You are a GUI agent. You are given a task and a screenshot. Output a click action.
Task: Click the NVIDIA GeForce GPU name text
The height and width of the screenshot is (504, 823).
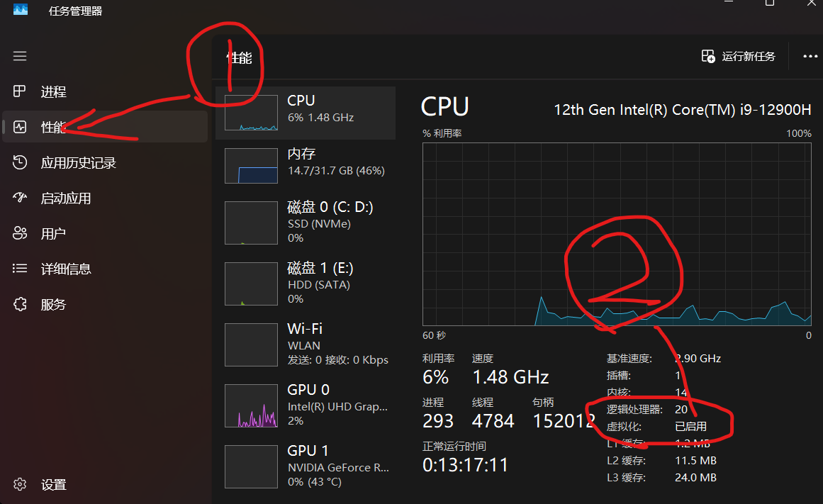[338, 467]
